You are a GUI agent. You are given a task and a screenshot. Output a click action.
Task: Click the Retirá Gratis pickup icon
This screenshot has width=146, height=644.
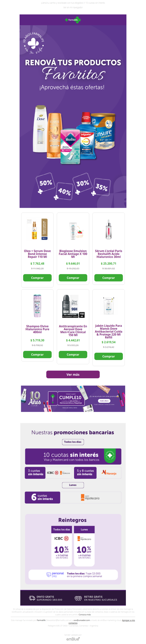[78, 598]
